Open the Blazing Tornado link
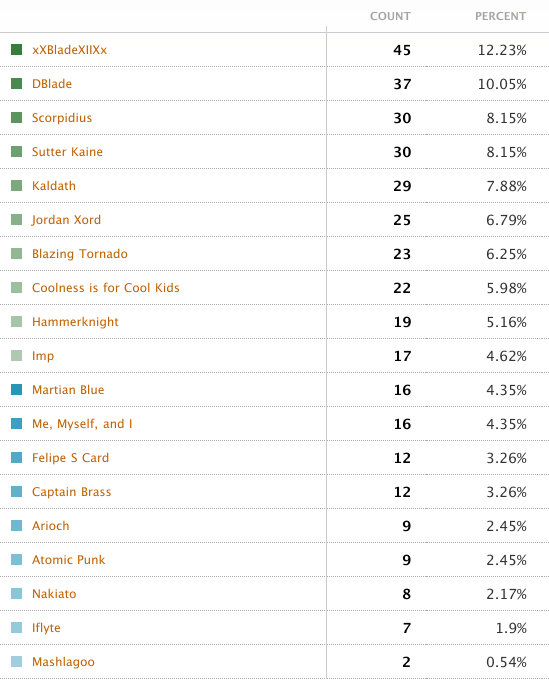Screen dimensions: 549x685 coord(80,254)
